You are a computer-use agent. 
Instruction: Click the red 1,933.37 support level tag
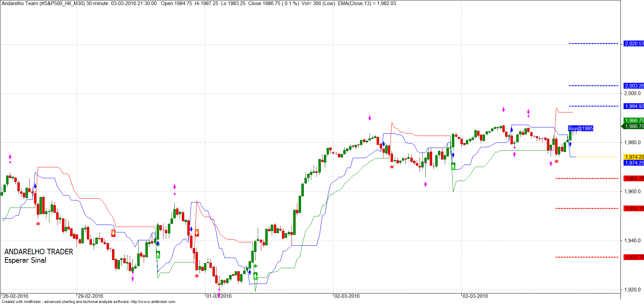point(634,257)
